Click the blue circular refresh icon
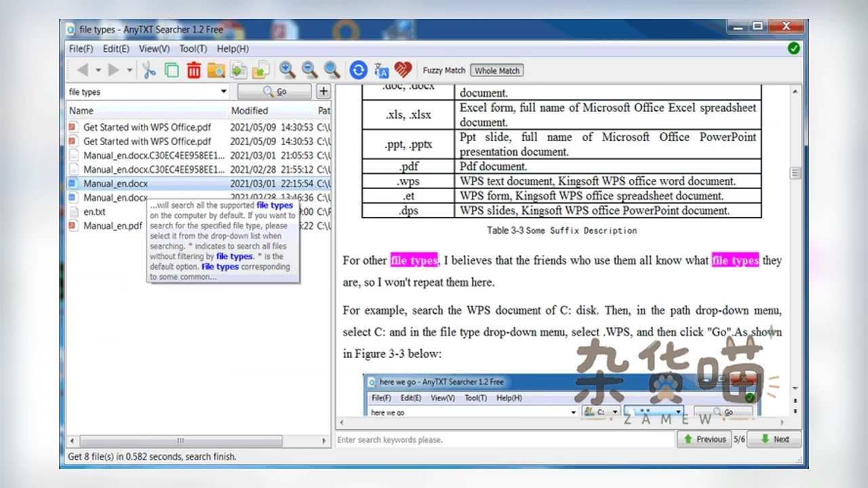 (359, 70)
